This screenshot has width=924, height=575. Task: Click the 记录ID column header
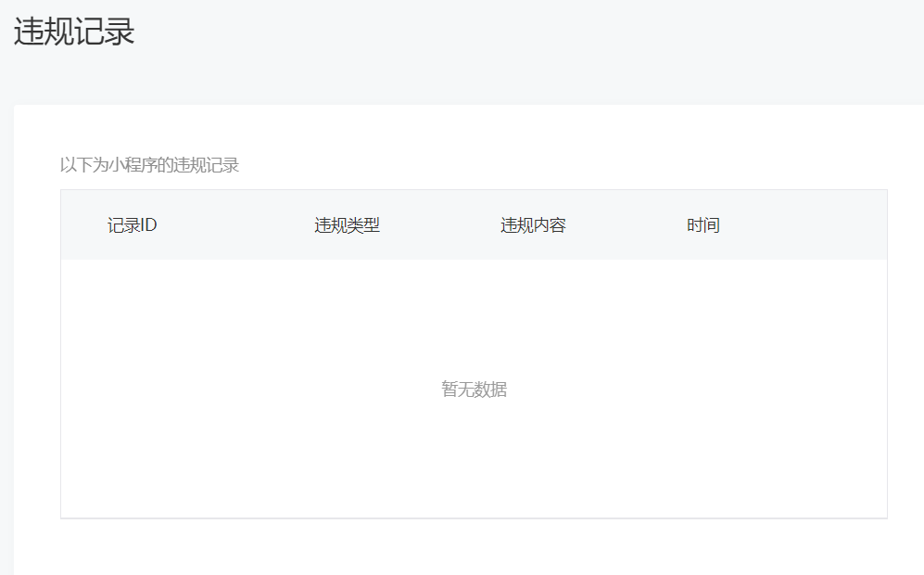pyautogui.click(x=132, y=225)
